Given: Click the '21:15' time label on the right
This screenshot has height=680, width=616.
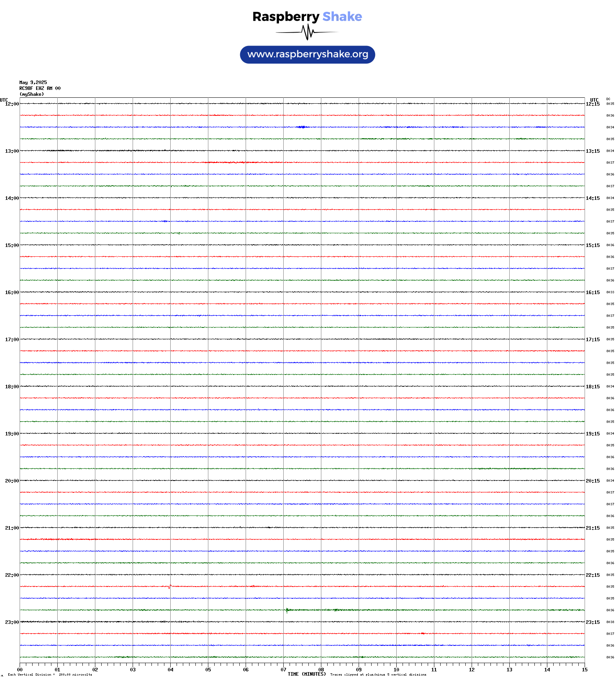Looking at the screenshot, I should (x=593, y=528).
